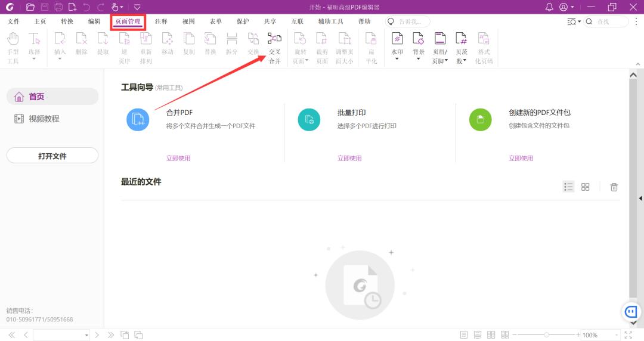Click the zoom slider handle in status bar
644x341 pixels.
point(546,335)
